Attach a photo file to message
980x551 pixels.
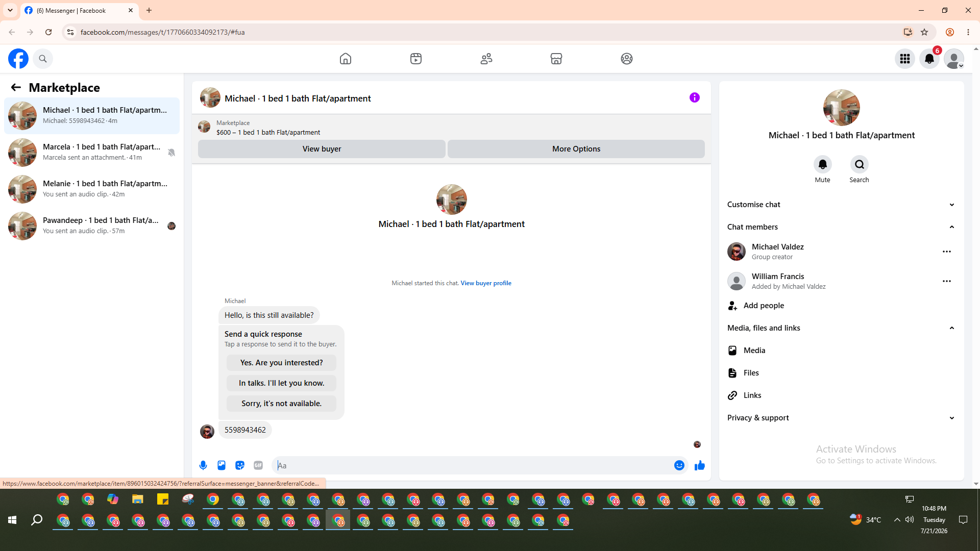pos(222,465)
